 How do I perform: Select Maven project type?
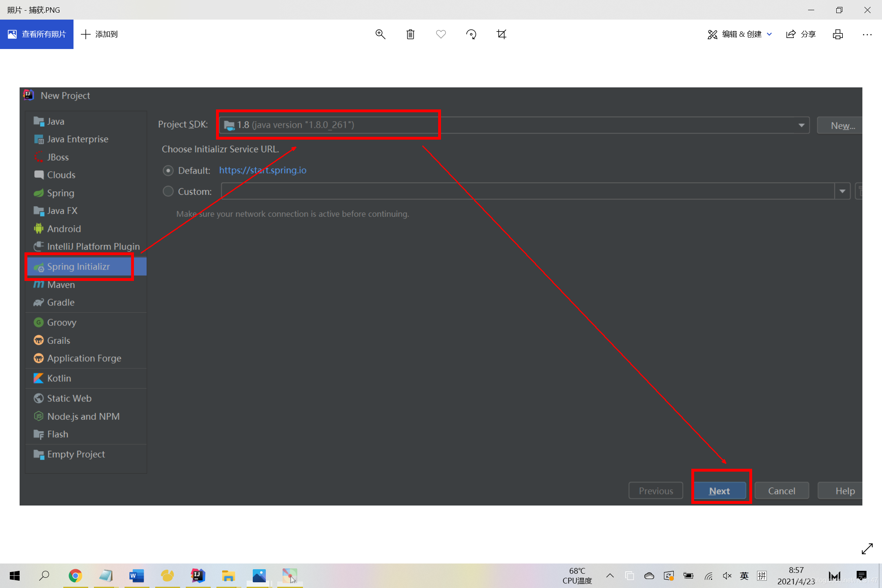[61, 284]
